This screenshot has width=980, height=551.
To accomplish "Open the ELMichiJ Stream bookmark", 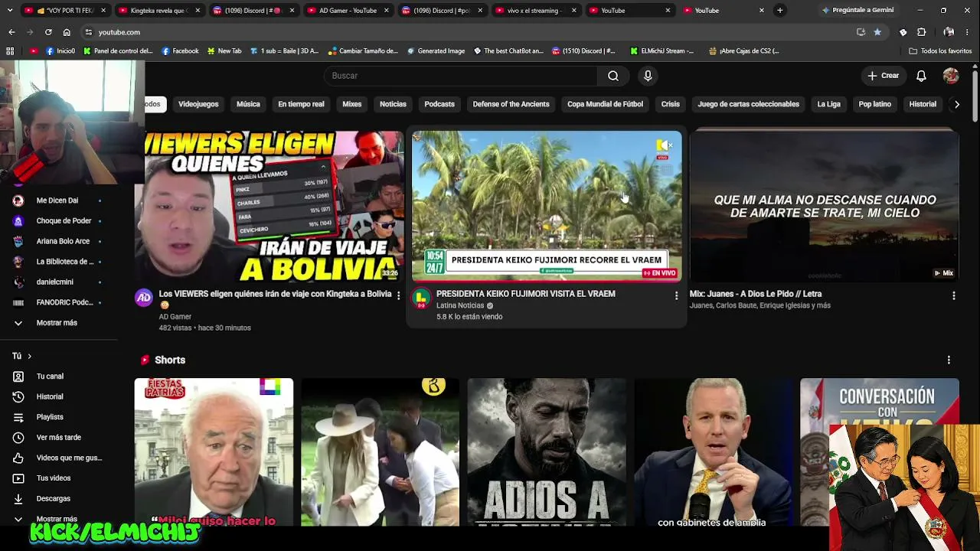I will [662, 51].
